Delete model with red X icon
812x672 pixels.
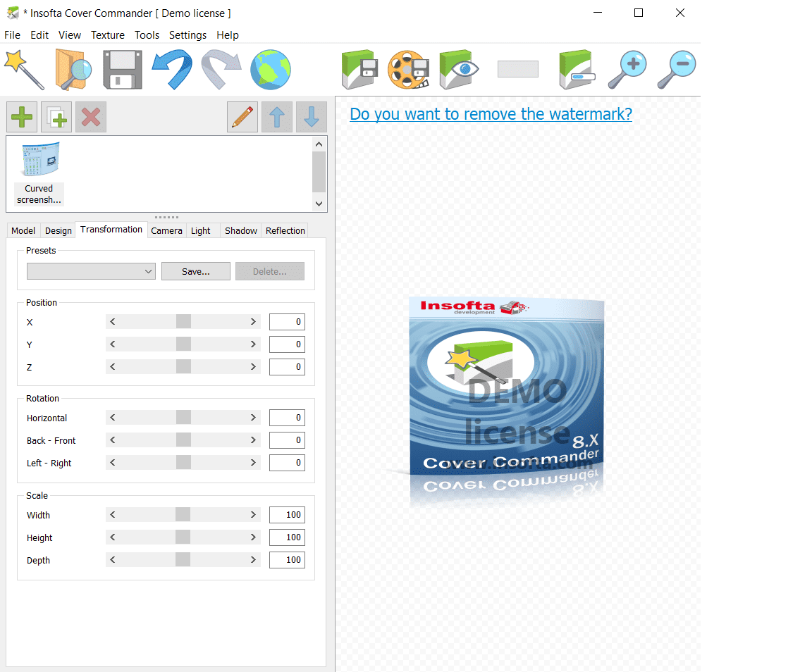(x=91, y=117)
